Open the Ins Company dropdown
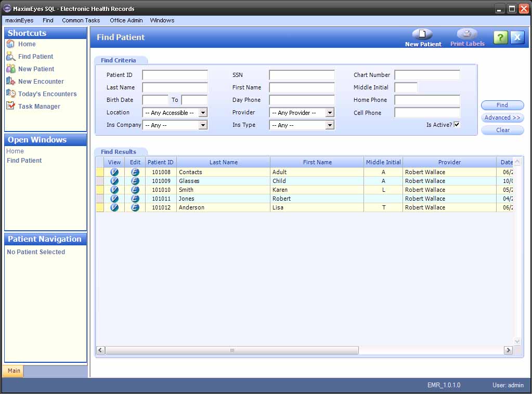The width and height of the screenshot is (532, 394). tap(203, 125)
